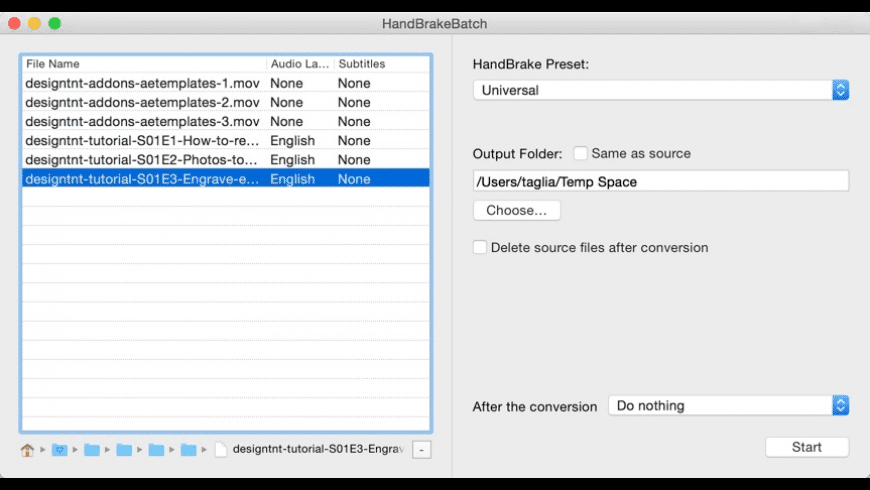Sort by the File Name column header
The width and height of the screenshot is (870, 490).
click(144, 64)
